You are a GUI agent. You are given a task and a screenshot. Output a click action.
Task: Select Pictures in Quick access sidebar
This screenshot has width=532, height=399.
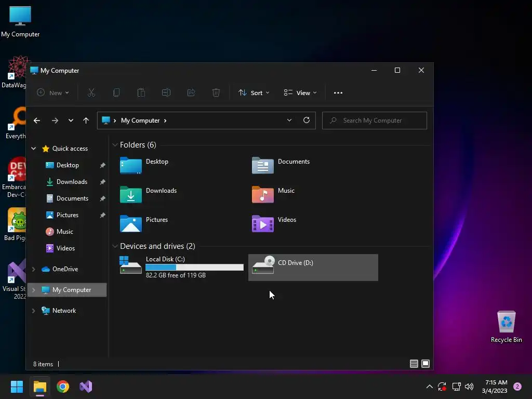coord(67,215)
